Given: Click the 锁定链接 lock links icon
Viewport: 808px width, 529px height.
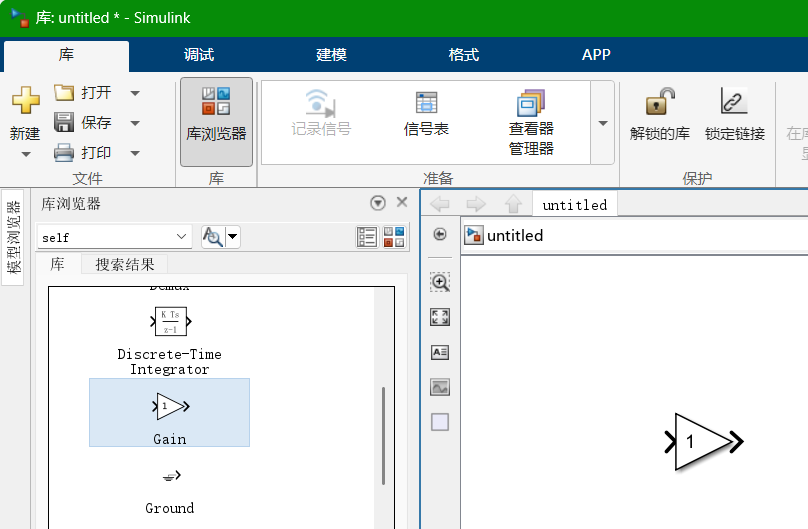Looking at the screenshot, I should coord(734,101).
